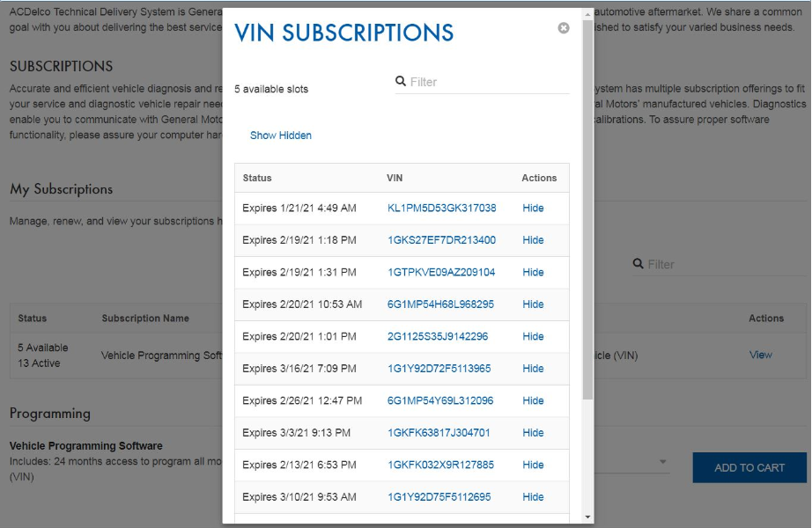Image resolution: width=812 pixels, height=528 pixels.
Task: Open VIN 1GKFK63817J304701 details
Action: [x=439, y=433]
